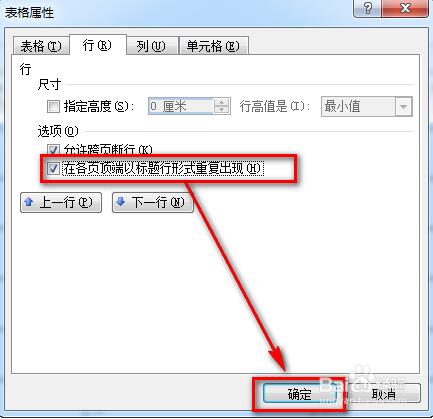Increase the height with the spinner's up arrow

click(x=222, y=102)
